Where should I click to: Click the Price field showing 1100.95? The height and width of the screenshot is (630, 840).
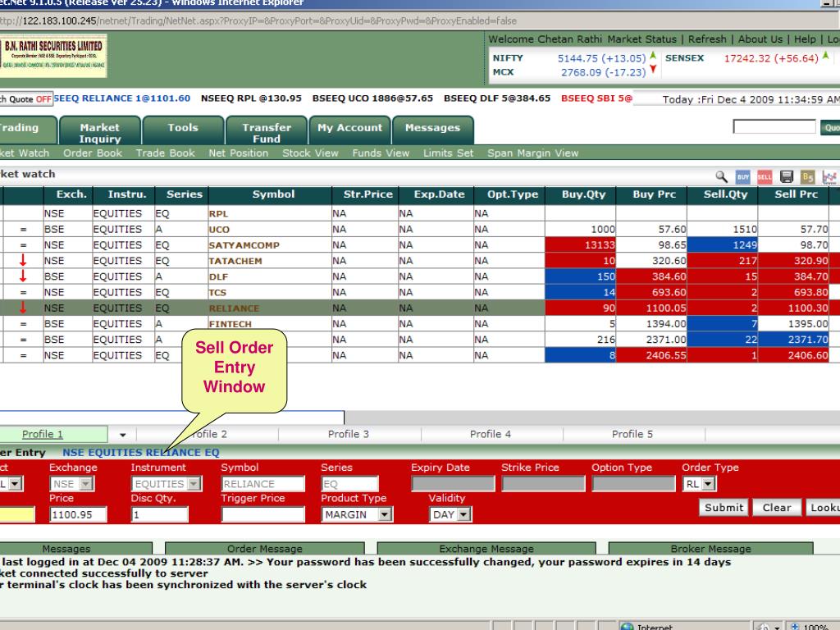78,514
